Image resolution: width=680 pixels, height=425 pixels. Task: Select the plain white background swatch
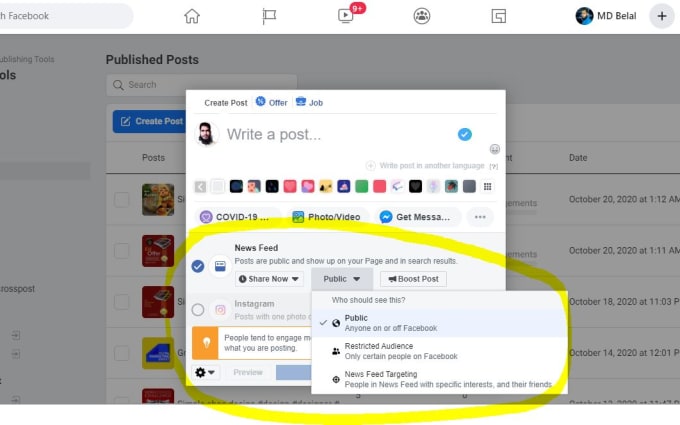click(x=218, y=187)
